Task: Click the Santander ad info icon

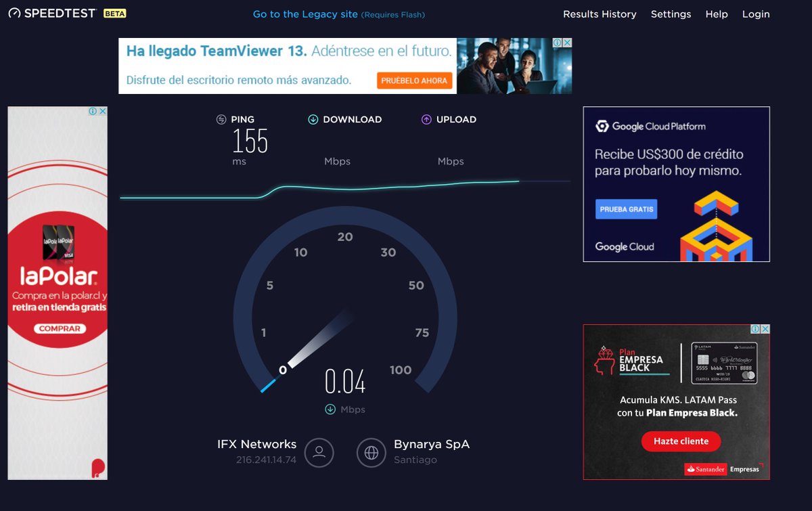Action: click(x=755, y=329)
